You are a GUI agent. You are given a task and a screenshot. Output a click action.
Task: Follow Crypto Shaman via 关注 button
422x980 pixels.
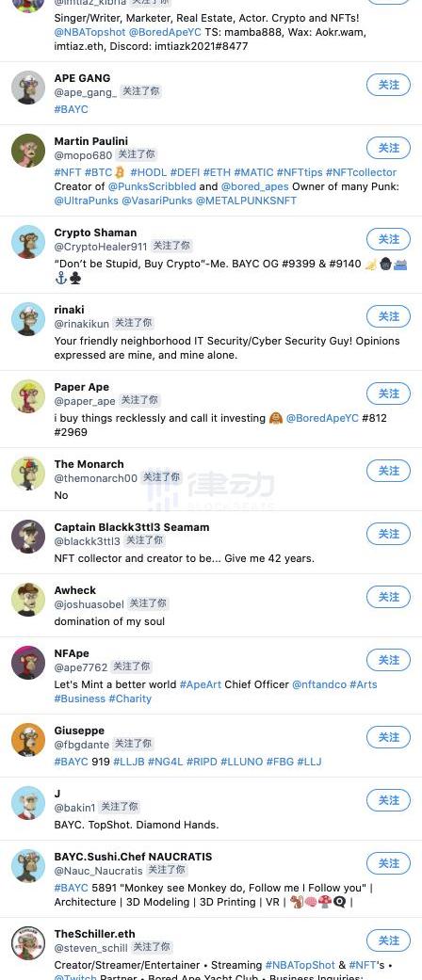coord(388,239)
